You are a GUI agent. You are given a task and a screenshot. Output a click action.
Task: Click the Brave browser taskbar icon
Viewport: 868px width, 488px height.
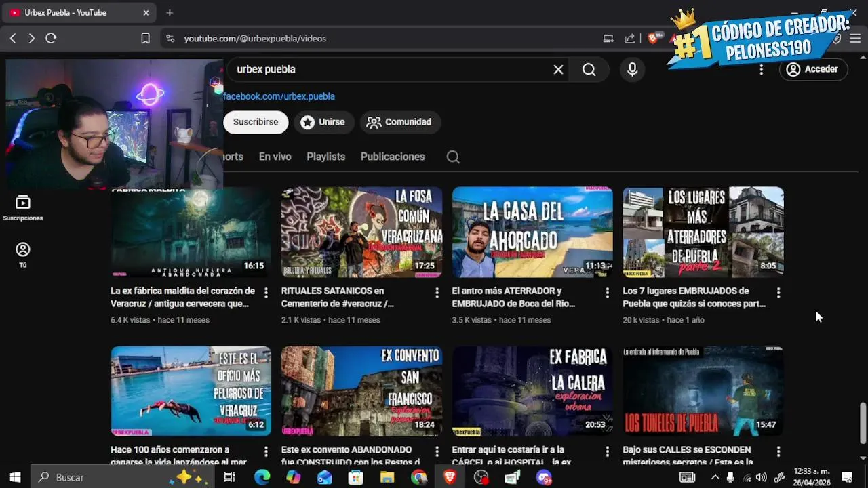[450, 477]
